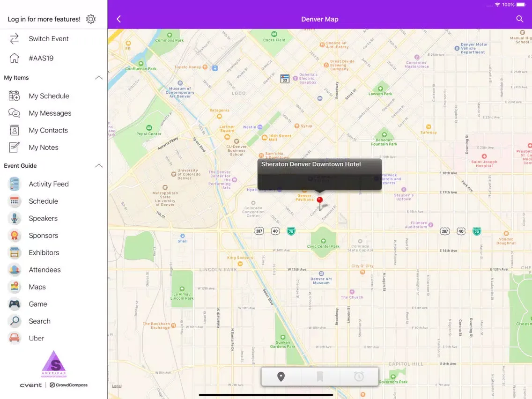This screenshot has height=399, width=532.
Task: Open the #AAS19 home icon
Action: (x=14, y=58)
